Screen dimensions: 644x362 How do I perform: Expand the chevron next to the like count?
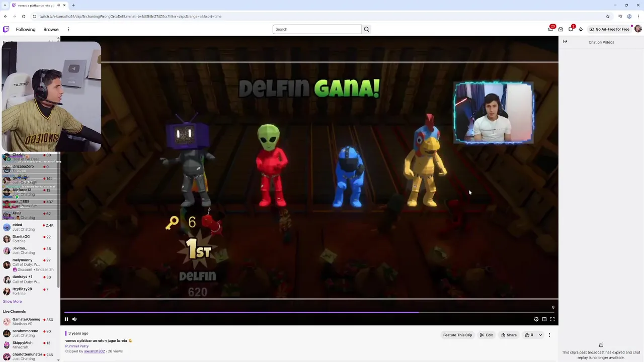[x=540, y=335]
